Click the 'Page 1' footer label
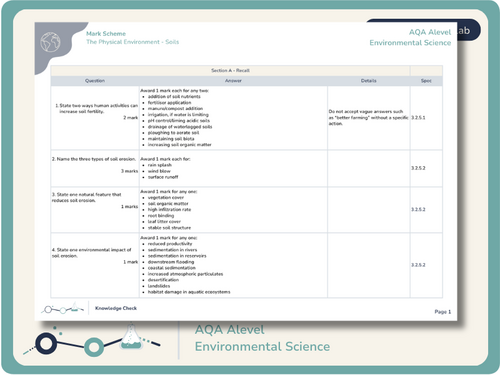This screenshot has height=375, width=500. tap(443, 312)
